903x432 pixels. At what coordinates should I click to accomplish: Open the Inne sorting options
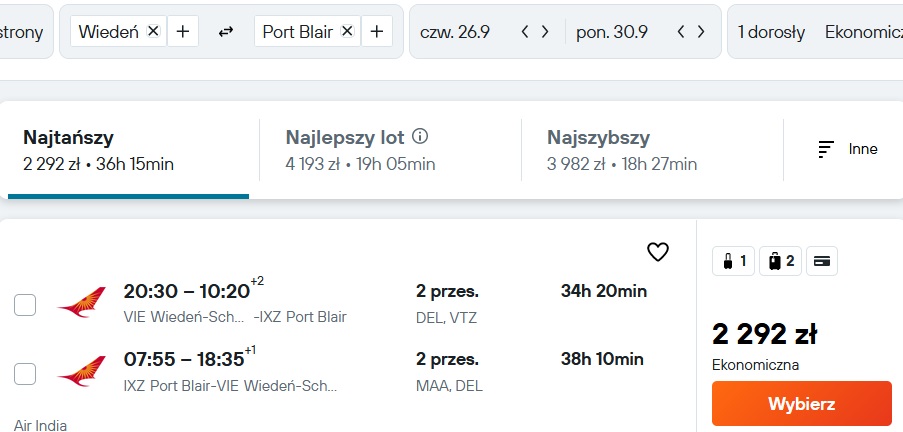848,149
